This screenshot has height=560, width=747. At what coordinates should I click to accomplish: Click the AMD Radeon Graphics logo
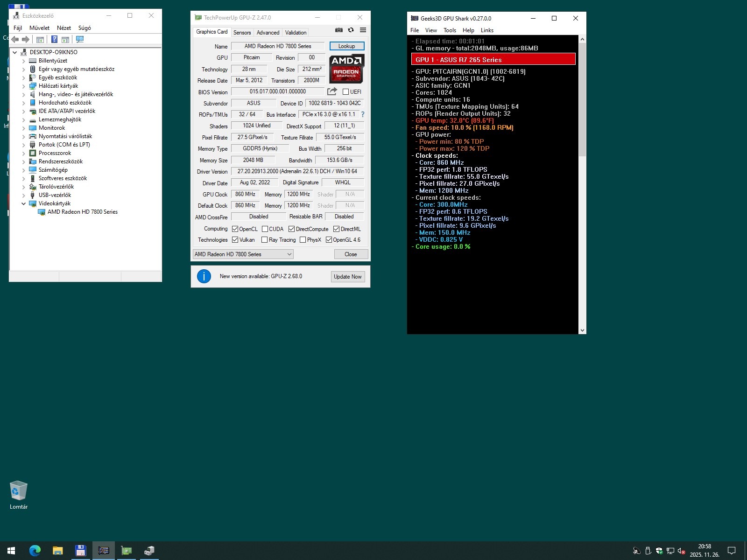[x=346, y=69]
